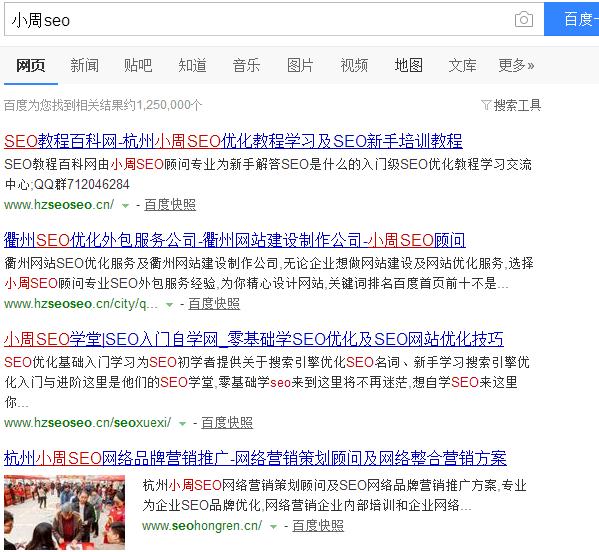599x552 pixels.
Task: Expand arrow next to www.seohongren.cn/
Action: (273, 527)
